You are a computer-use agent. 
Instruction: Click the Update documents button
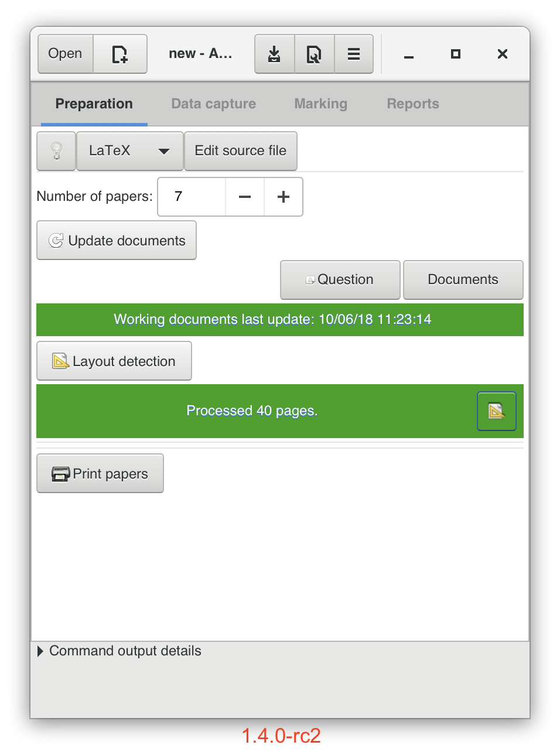(117, 241)
